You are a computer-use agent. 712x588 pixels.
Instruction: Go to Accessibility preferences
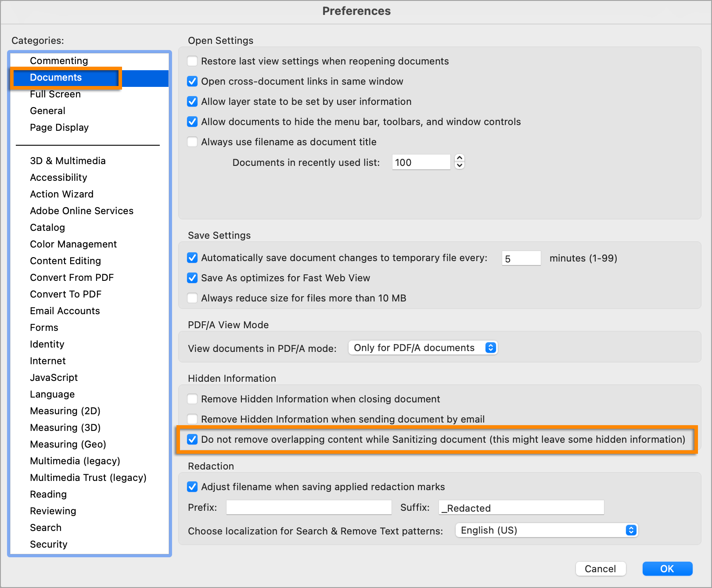[x=58, y=177]
